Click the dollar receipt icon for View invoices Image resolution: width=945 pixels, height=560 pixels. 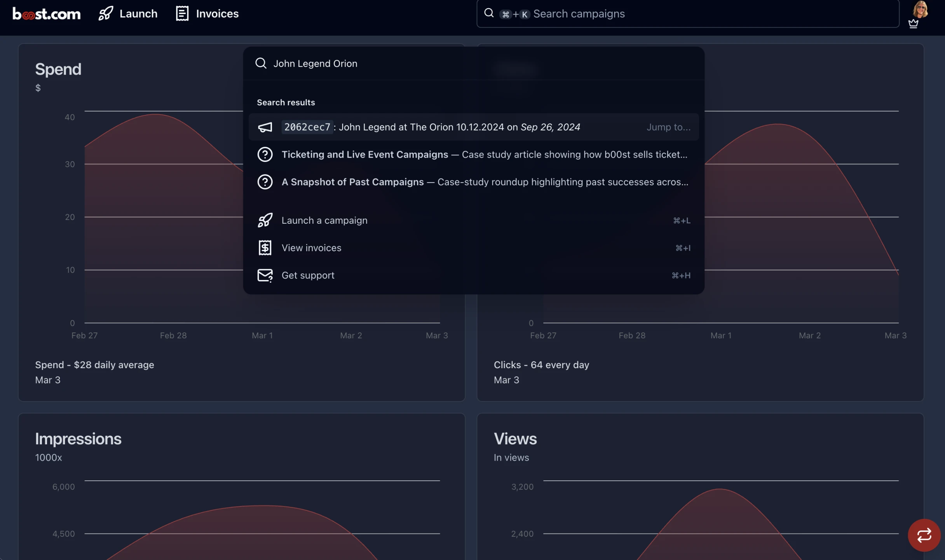(x=265, y=248)
